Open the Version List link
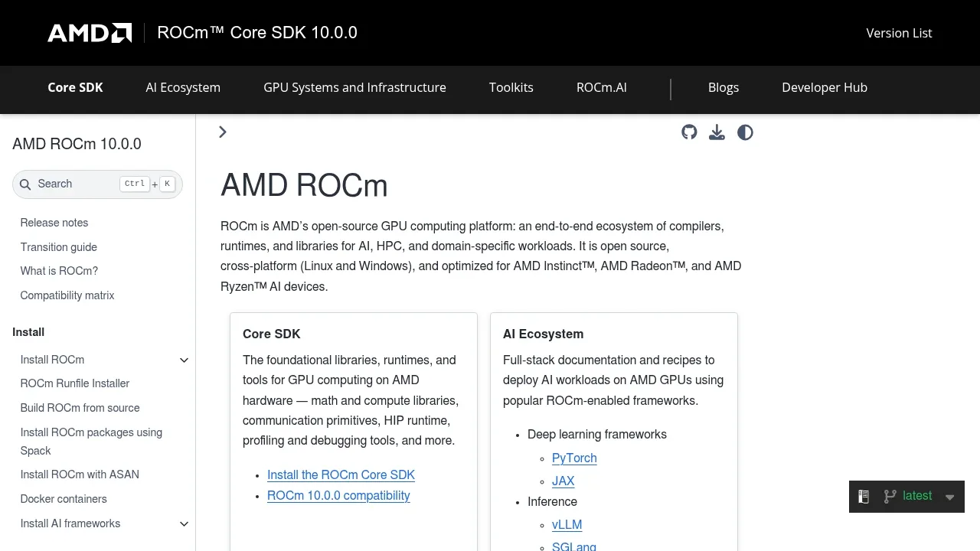Screen dimensions: 980x551 coord(899,33)
